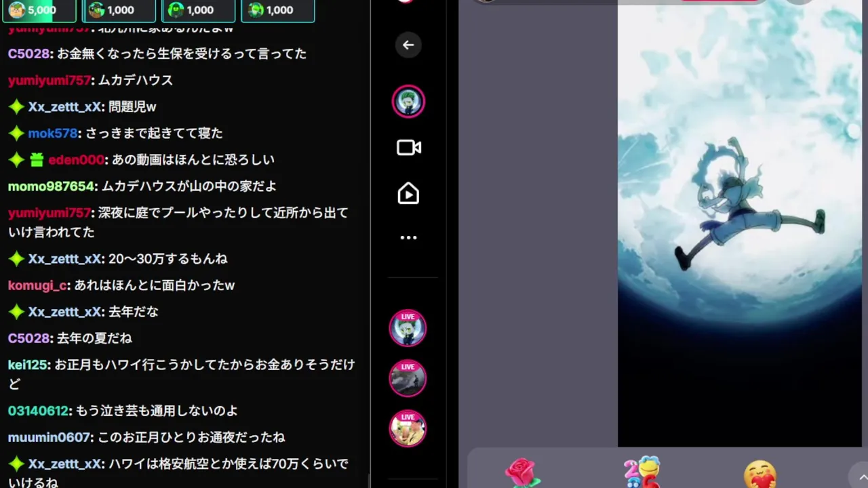Click message text 去年の夏だね

94,338
